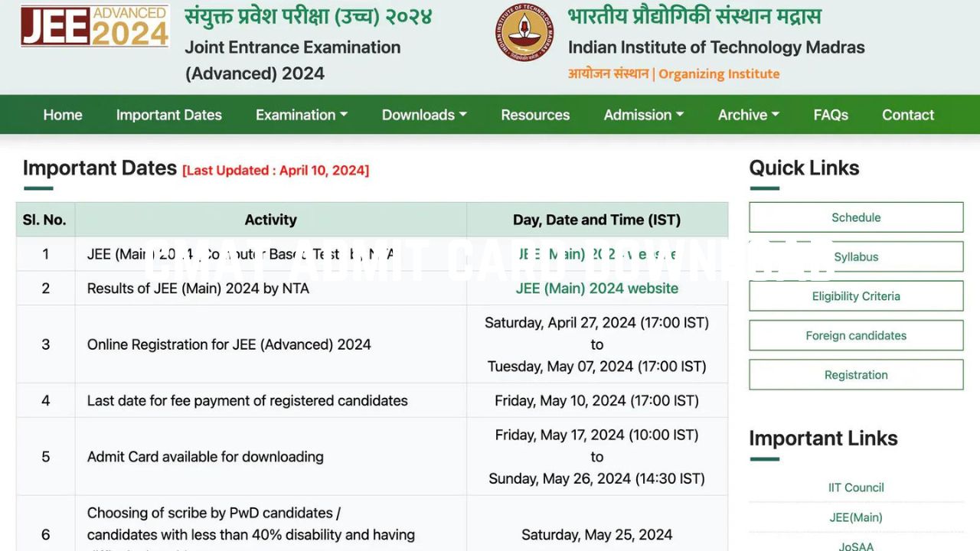The image size is (980, 551).
Task: Click 'Friday, May 10, 2024 (17:00 IST)' date
Action: [597, 400]
